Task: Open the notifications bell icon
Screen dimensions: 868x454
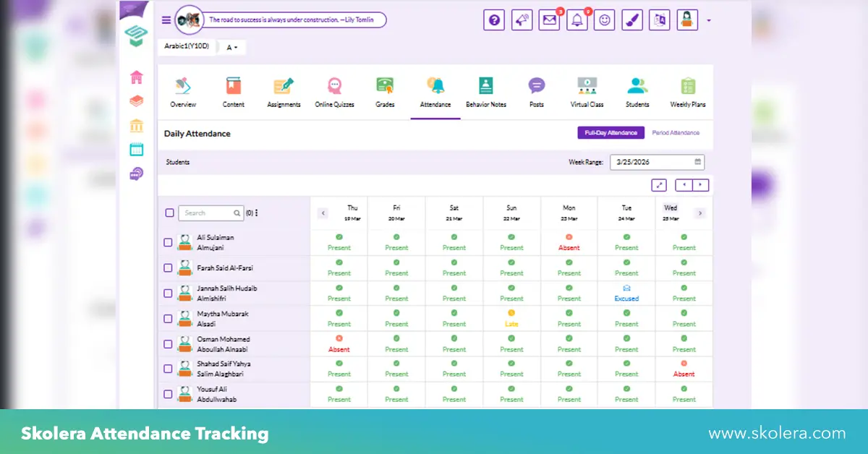Action: pyautogui.click(x=576, y=20)
